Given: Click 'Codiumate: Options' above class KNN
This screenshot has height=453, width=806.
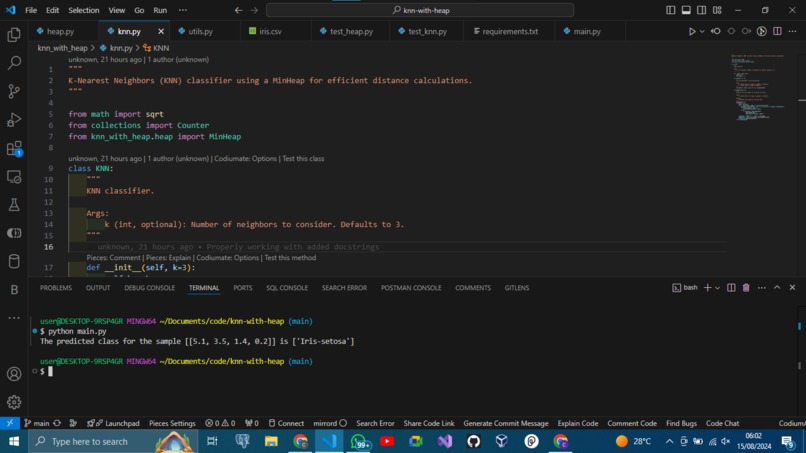Looking at the screenshot, I should point(245,158).
